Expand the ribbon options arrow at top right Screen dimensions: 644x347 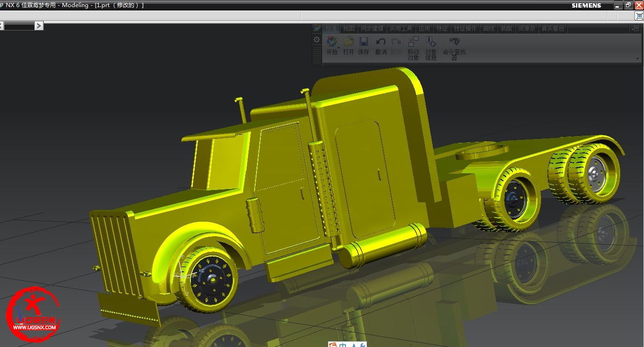pyautogui.click(x=635, y=29)
